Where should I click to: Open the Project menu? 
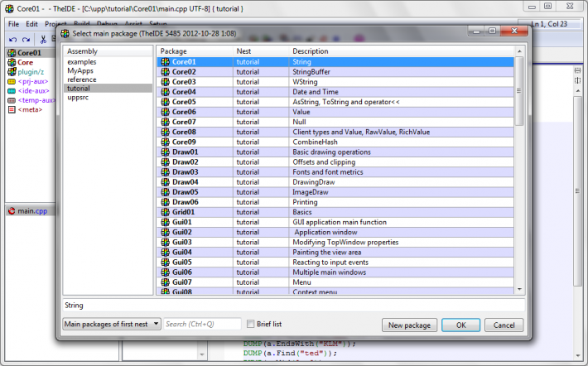tap(55, 24)
